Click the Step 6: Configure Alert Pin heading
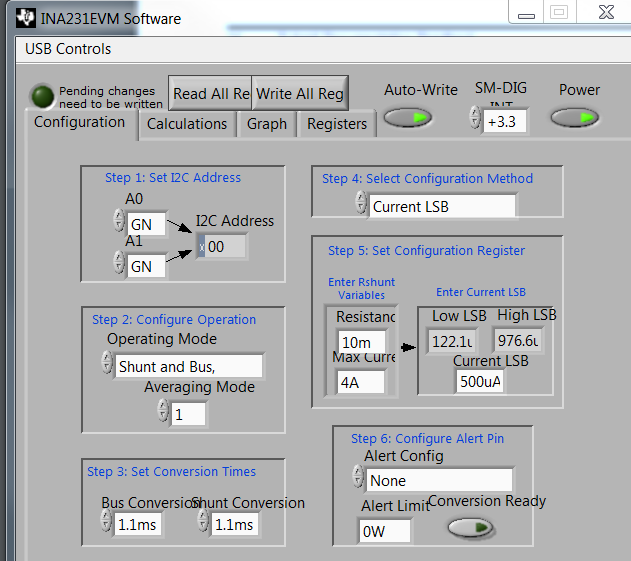Screen dimensions: 631x561 (427, 438)
